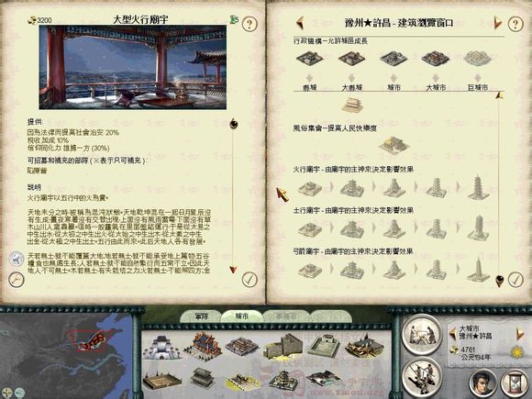Viewport: 532px width, 399px height.
Task: Click the description scrollbar black knob
Action: 233,124
